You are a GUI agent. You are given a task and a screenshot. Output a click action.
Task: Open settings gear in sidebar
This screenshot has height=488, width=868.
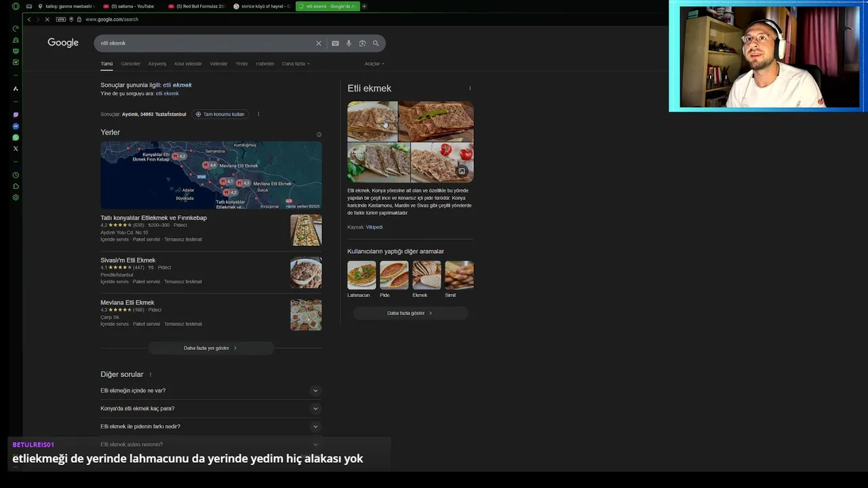click(16, 197)
